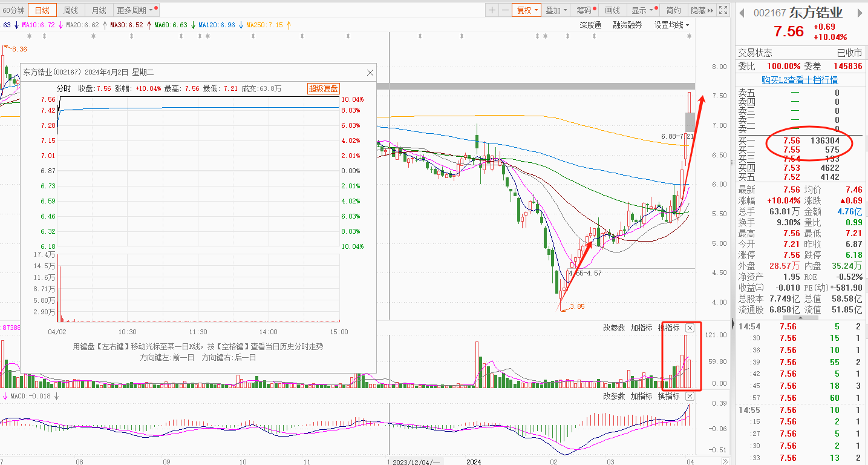868x465 pixels.
Task: Click the 8.36 high price label on chart
Action: point(19,49)
